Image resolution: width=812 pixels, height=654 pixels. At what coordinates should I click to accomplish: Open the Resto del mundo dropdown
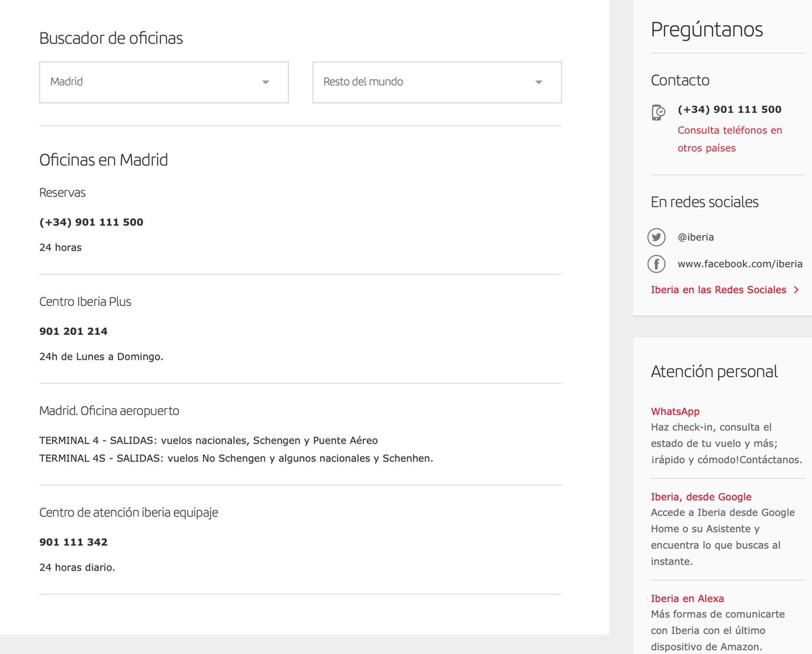coord(437,83)
